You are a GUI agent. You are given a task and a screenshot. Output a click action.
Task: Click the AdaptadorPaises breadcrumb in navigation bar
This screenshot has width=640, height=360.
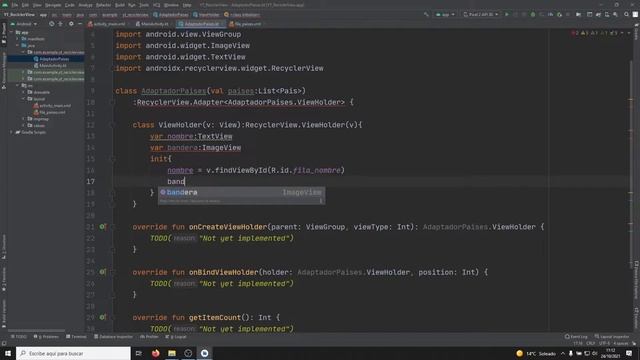tap(171, 15)
